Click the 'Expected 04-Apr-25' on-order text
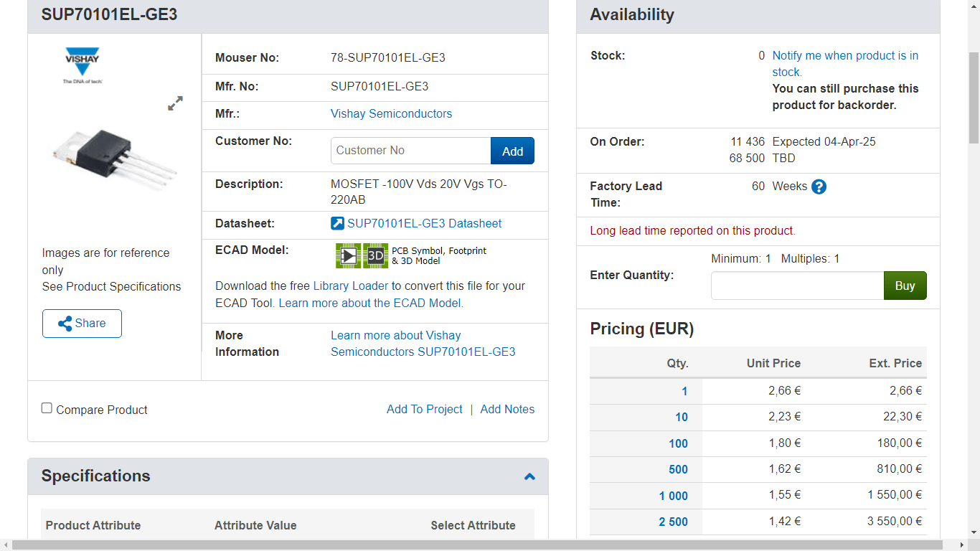Image resolution: width=980 pixels, height=551 pixels. tap(824, 141)
